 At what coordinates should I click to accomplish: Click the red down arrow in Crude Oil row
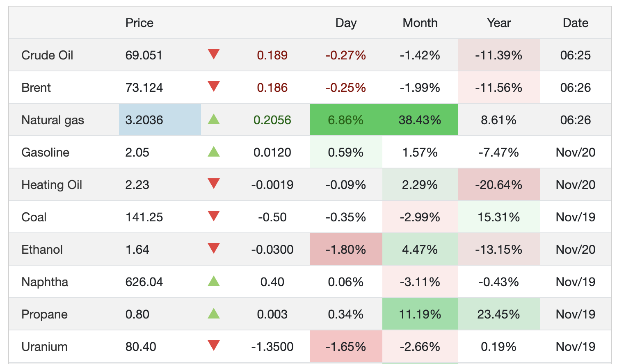(214, 54)
